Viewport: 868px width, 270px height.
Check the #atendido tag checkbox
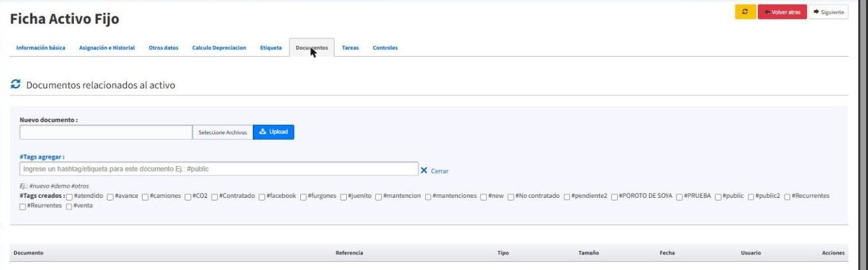pos(70,196)
